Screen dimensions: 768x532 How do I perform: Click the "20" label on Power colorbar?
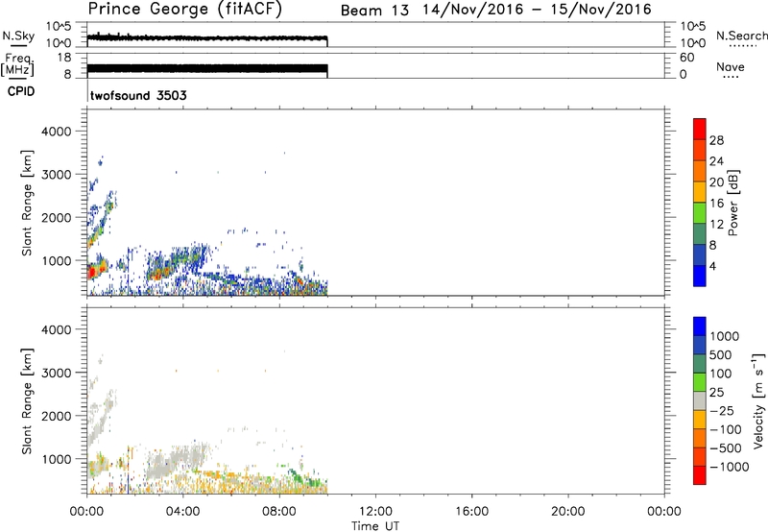point(716,182)
